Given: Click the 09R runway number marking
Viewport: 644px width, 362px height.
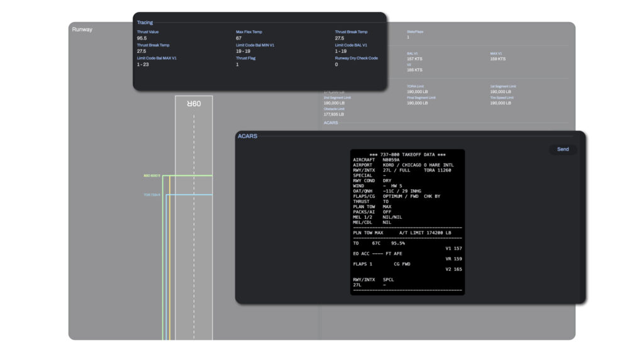Looking at the screenshot, I should click(194, 104).
